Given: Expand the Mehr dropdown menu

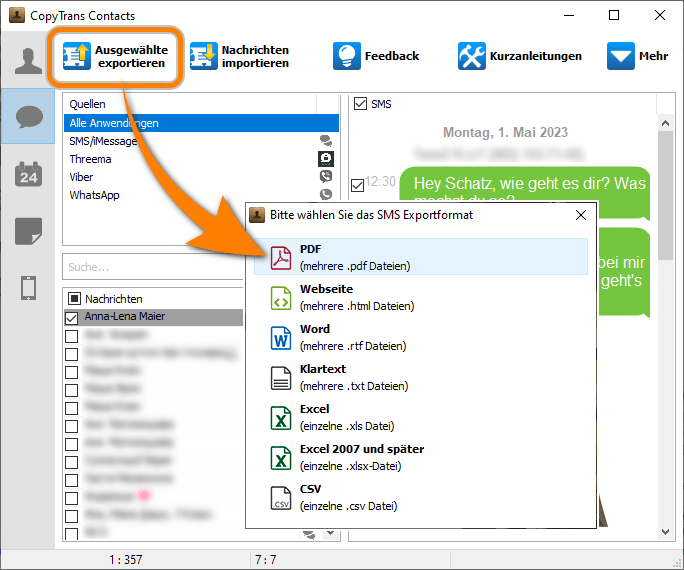Looking at the screenshot, I should pos(637,56).
